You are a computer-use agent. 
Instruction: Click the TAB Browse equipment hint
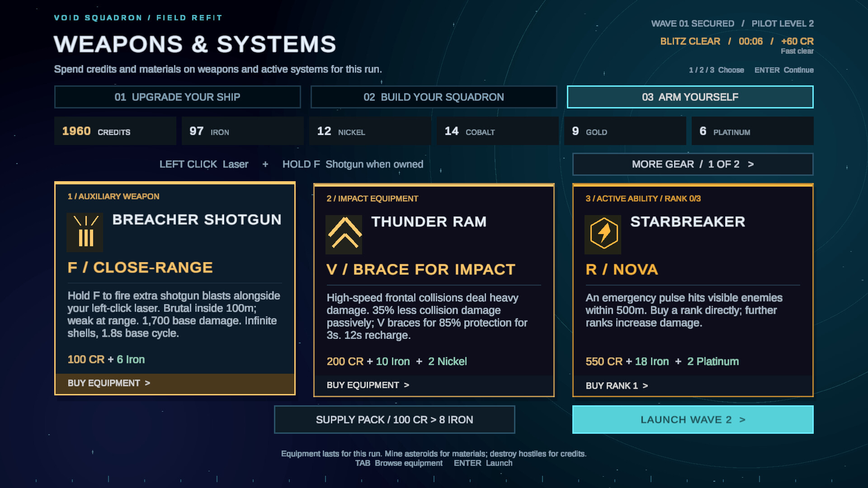399,463
